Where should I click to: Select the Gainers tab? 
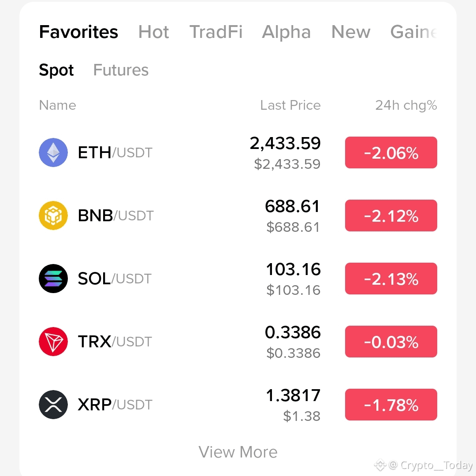[x=414, y=32]
